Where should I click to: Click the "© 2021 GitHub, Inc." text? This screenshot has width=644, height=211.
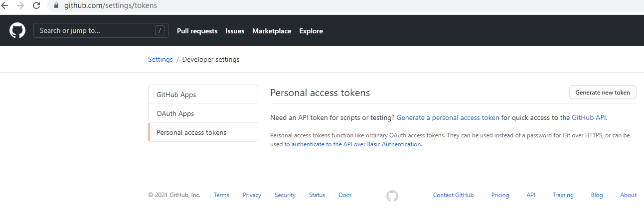click(174, 195)
